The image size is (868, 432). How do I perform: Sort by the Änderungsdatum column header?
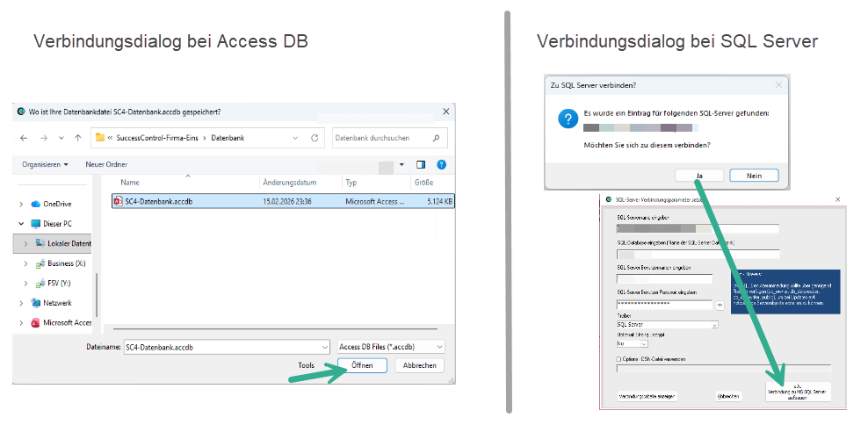pyautogui.click(x=289, y=183)
